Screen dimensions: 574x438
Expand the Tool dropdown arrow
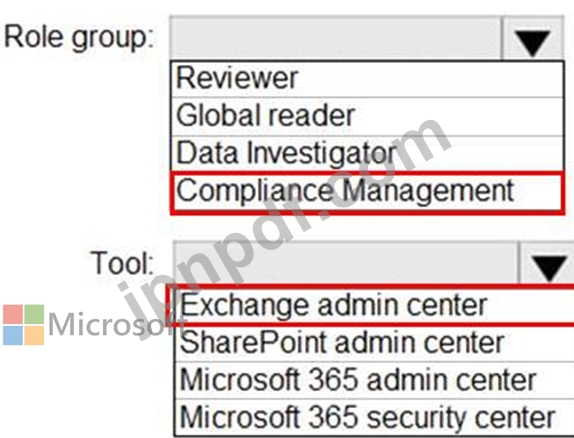(x=548, y=263)
